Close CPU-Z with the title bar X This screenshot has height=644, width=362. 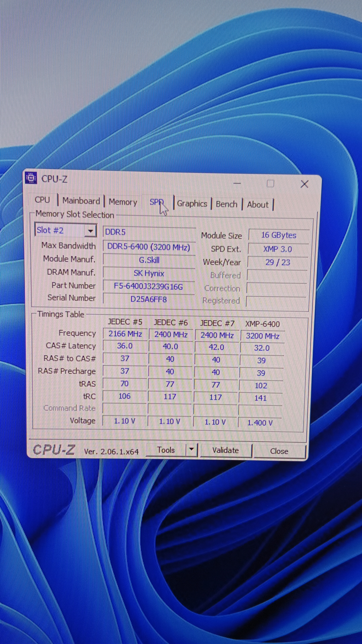click(304, 184)
